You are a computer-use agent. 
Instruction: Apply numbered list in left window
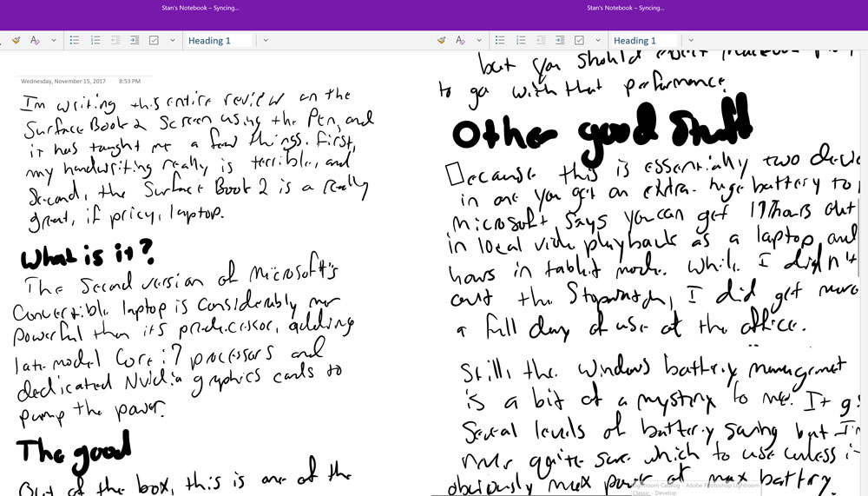click(95, 40)
